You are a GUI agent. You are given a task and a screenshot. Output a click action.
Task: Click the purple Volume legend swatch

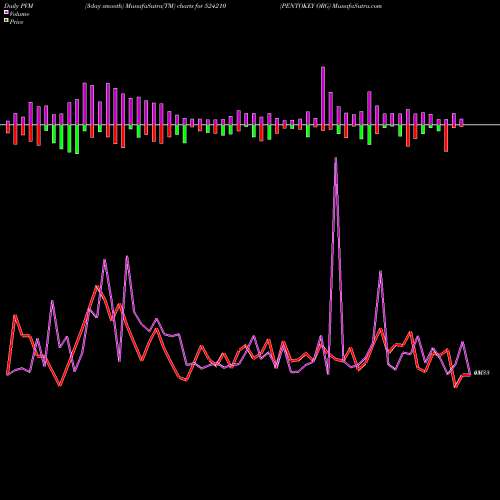(6, 13)
